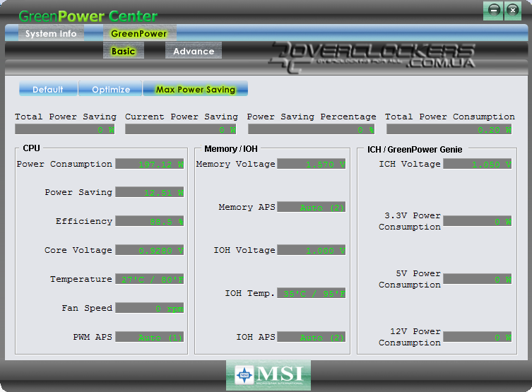The image size is (532, 392).
Task: Click the Fan Speed label
Action: (x=87, y=308)
